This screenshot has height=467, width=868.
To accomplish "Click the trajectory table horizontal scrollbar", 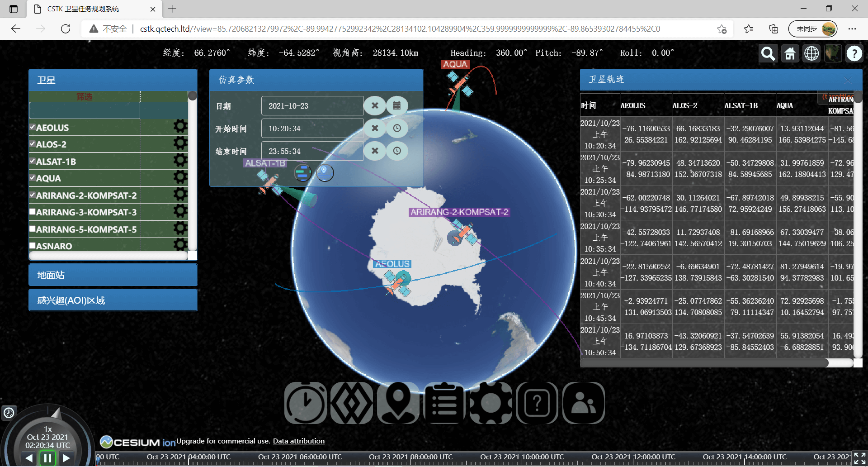I will coord(717,362).
